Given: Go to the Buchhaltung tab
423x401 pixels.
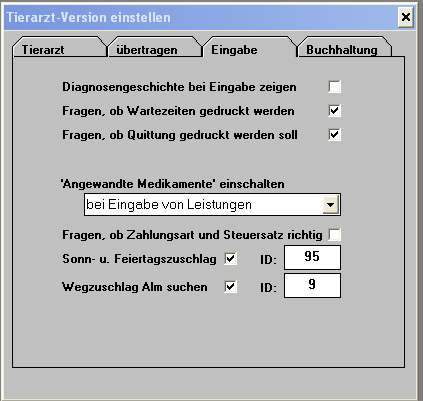Looking at the screenshot, I should [344, 49].
